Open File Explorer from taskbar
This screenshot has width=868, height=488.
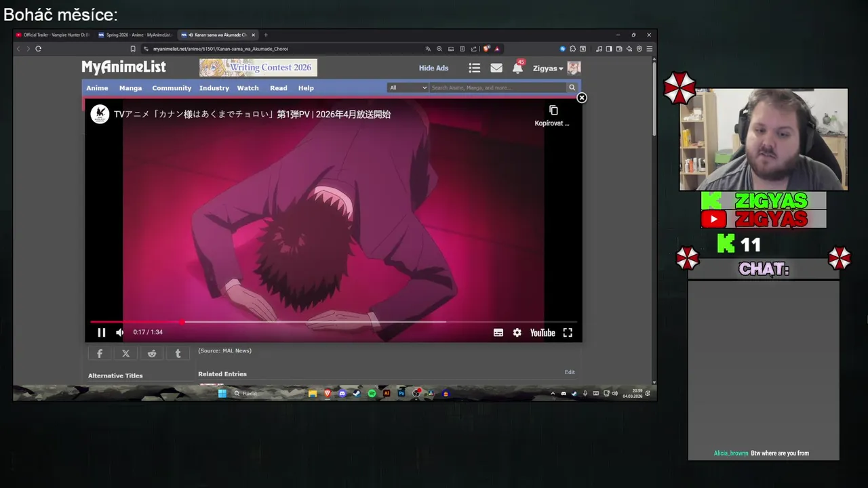tap(313, 393)
